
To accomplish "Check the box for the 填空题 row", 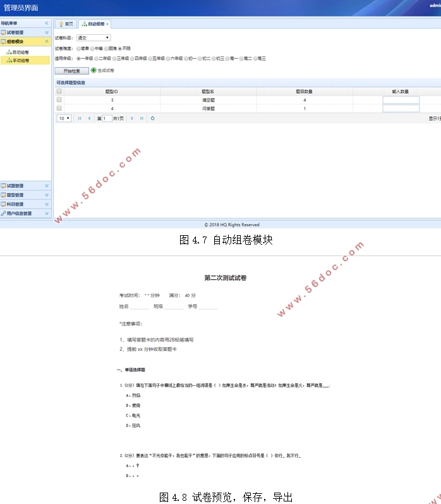I will (x=59, y=100).
